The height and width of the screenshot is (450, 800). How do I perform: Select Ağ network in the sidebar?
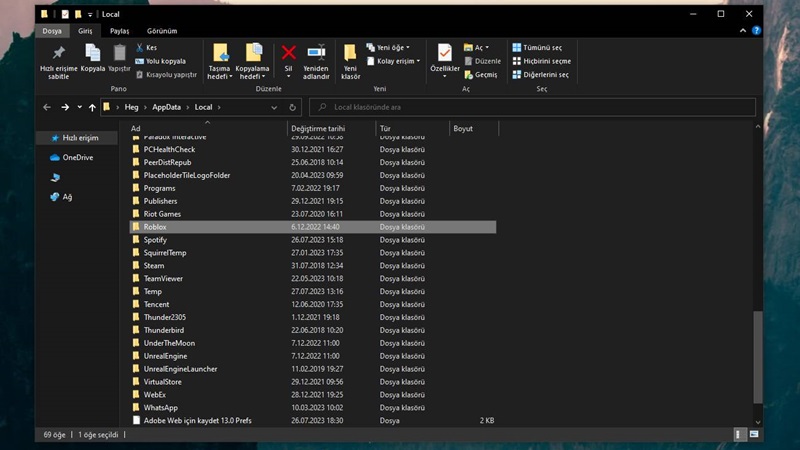(61, 197)
